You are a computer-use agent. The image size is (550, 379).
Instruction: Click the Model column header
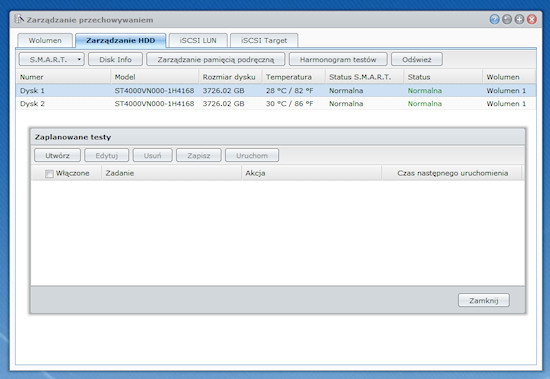click(155, 77)
